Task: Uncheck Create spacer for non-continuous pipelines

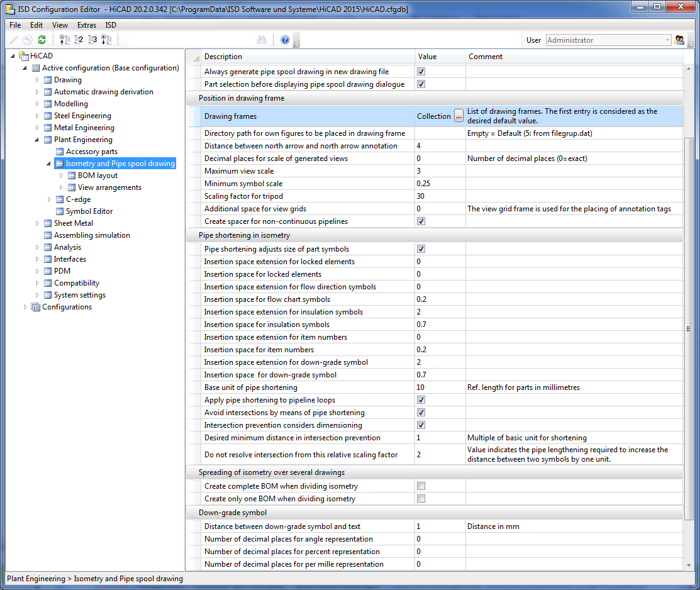Action: click(421, 221)
